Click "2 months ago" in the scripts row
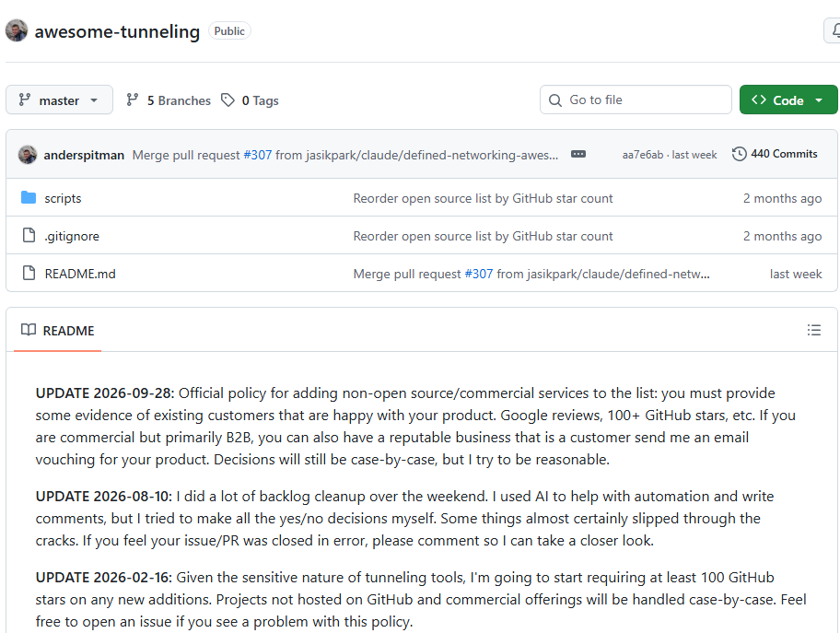The width and height of the screenshot is (840, 633). coord(782,198)
